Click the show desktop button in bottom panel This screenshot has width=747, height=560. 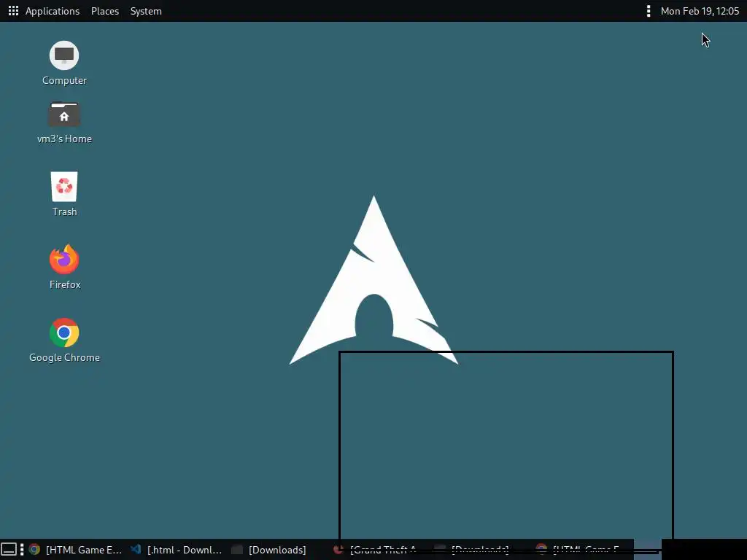pos(9,550)
